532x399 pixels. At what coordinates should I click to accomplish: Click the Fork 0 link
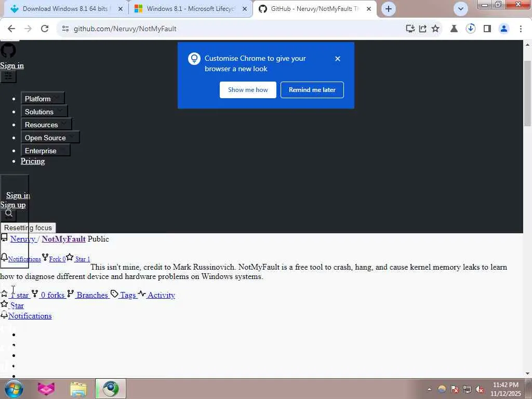pyautogui.click(x=57, y=259)
